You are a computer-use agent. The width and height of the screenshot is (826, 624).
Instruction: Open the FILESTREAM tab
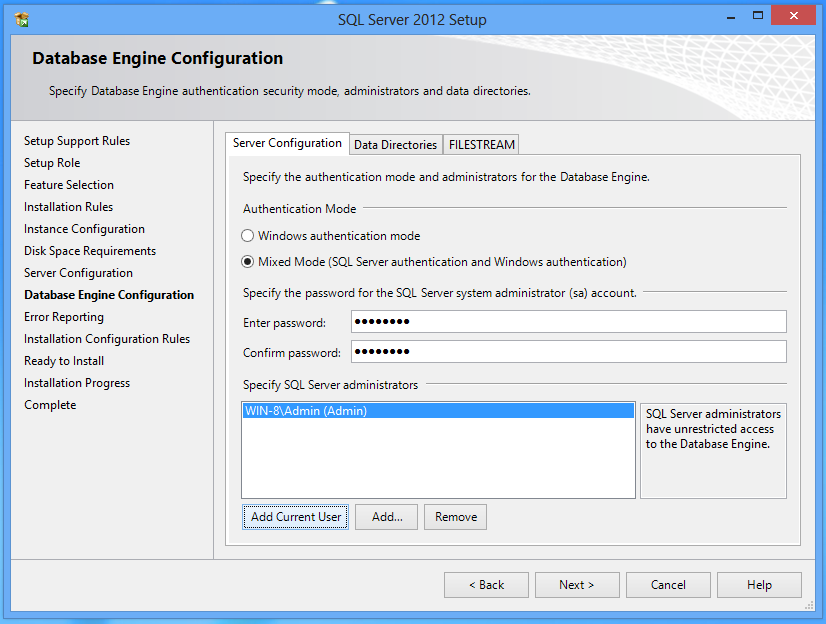click(481, 145)
